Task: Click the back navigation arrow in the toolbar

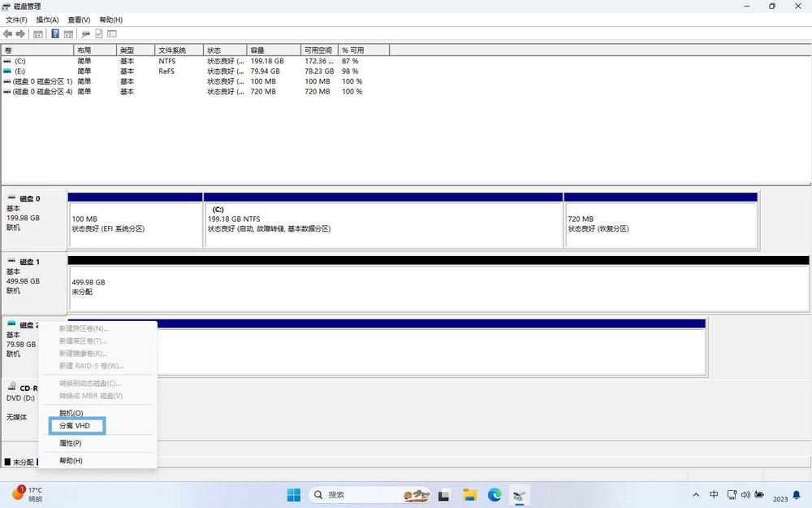Action: 8,33
